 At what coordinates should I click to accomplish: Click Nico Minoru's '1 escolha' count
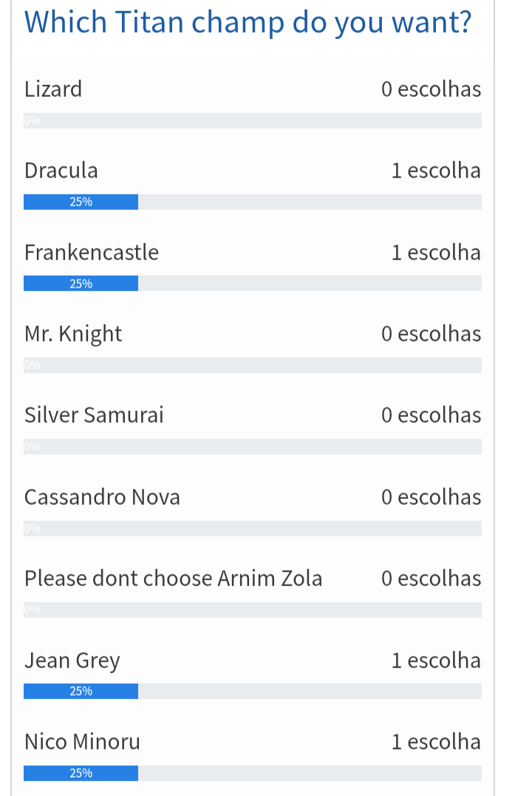[x=436, y=742]
